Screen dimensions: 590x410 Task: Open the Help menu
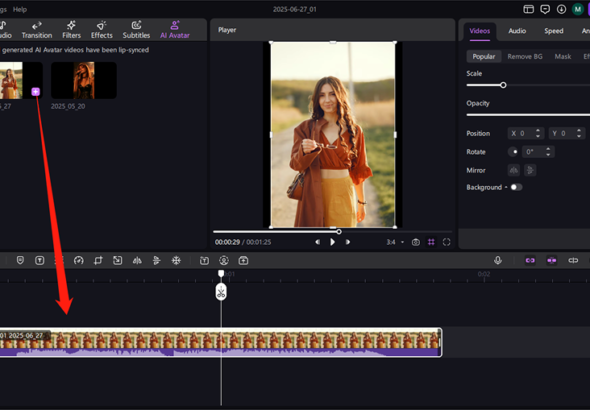pos(20,9)
